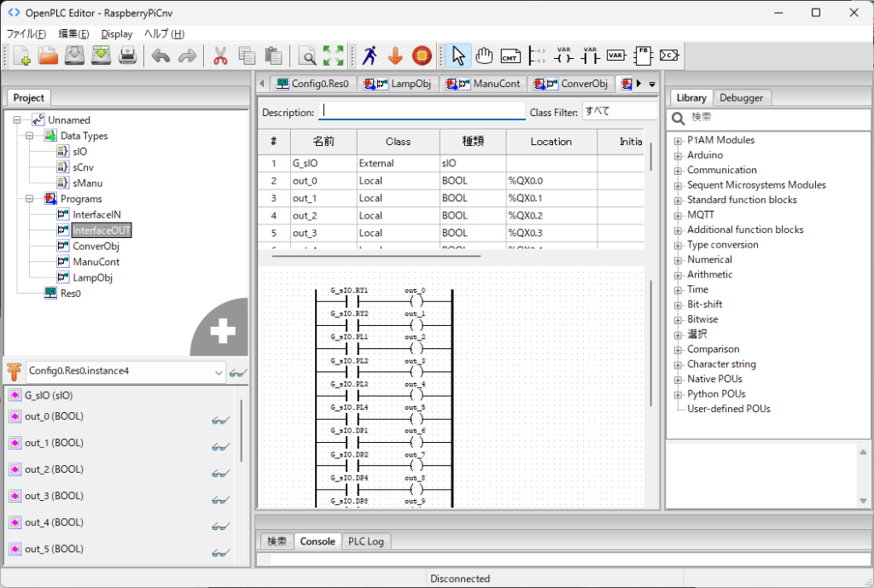874x588 pixels.
Task: Open the Display menu
Action: 116,34
